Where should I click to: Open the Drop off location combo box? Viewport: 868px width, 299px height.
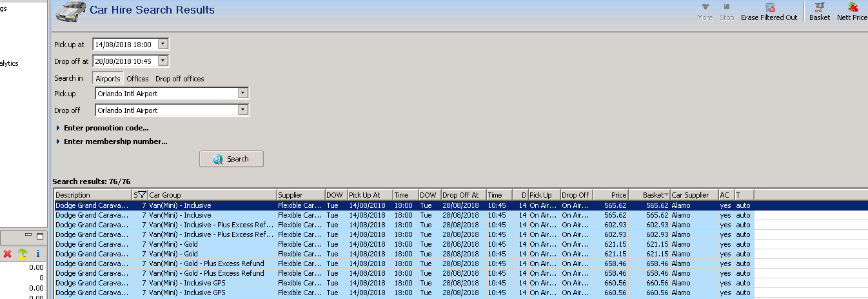tap(242, 110)
